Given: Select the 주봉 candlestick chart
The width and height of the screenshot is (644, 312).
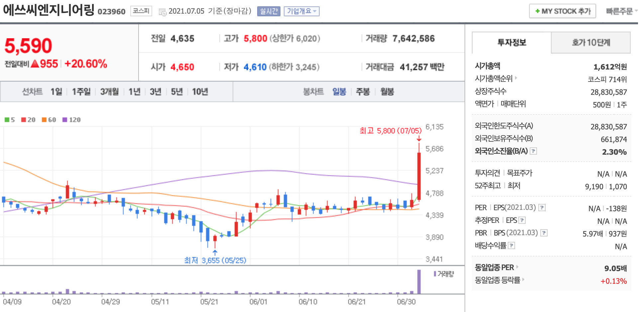Looking at the screenshot, I should tap(363, 91).
